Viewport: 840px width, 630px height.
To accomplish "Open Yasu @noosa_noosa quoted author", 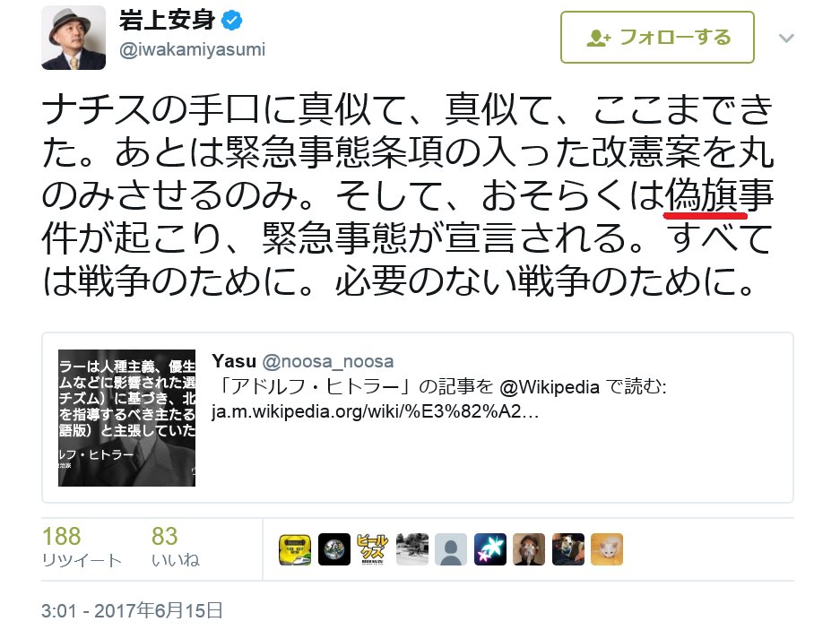I will point(303,361).
